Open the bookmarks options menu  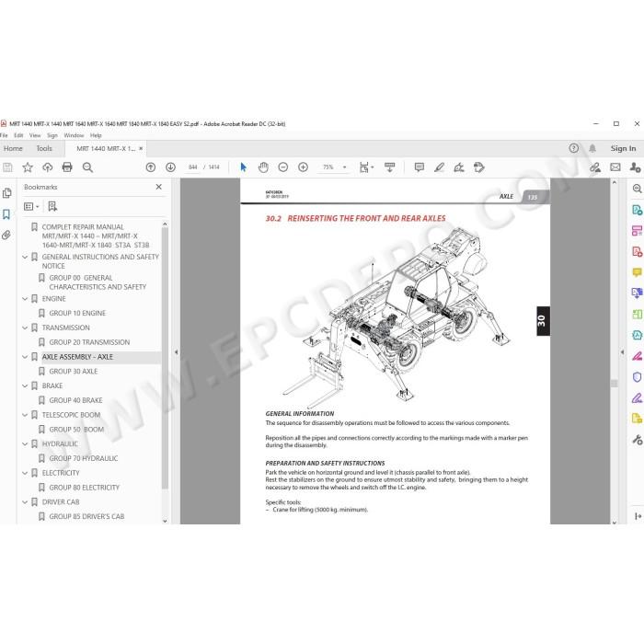(31, 207)
